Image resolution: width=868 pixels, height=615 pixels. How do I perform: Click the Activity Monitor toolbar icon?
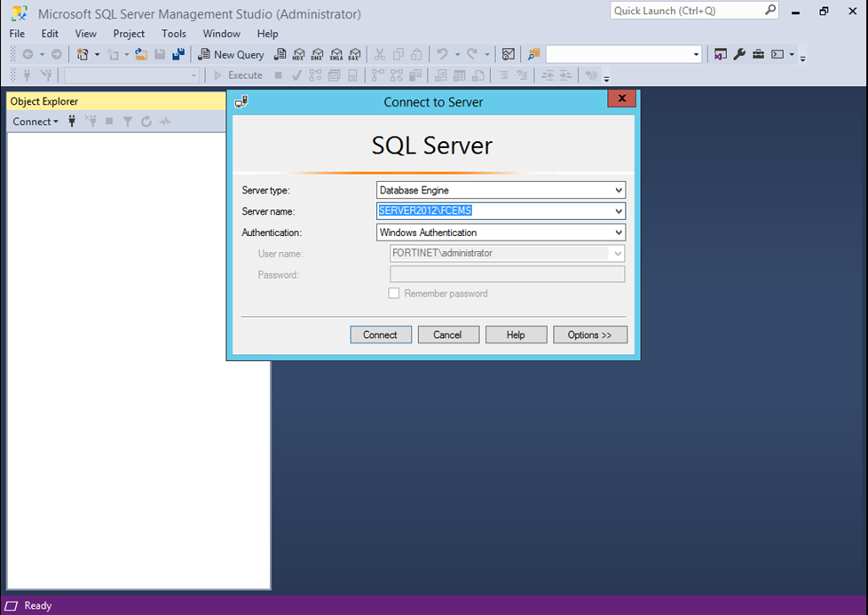point(509,54)
